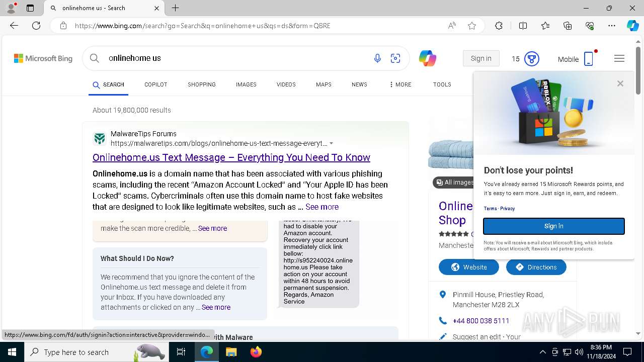This screenshot has height=362, width=644.
Task: Click See more after main result snippet
Action: tap(322, 207)
